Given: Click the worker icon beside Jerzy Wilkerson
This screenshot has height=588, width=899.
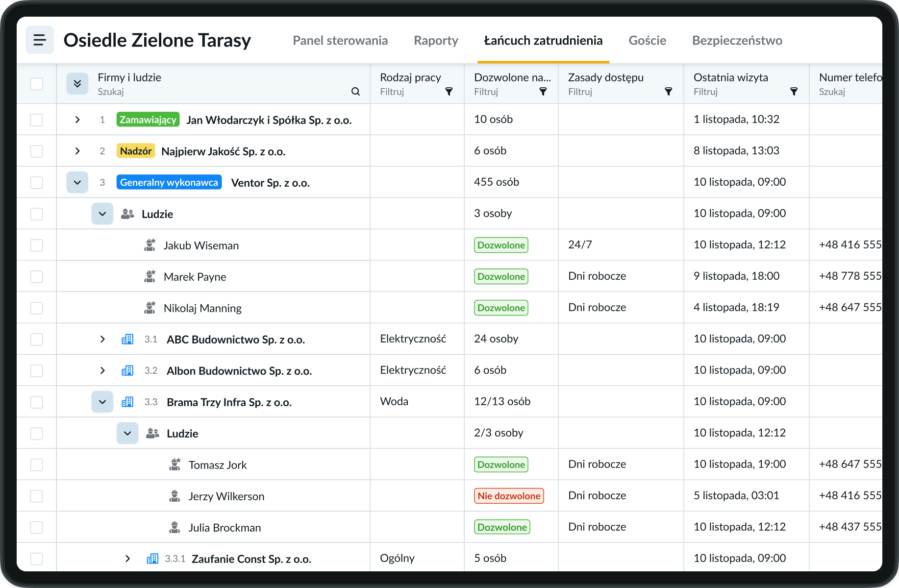Looking at the screenshot, I should (175, 496).
